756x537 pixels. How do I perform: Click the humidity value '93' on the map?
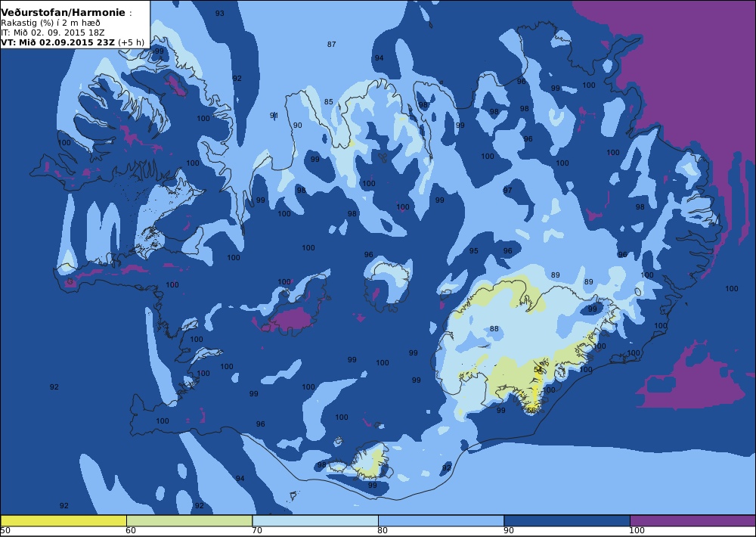[x=219, y=14]
